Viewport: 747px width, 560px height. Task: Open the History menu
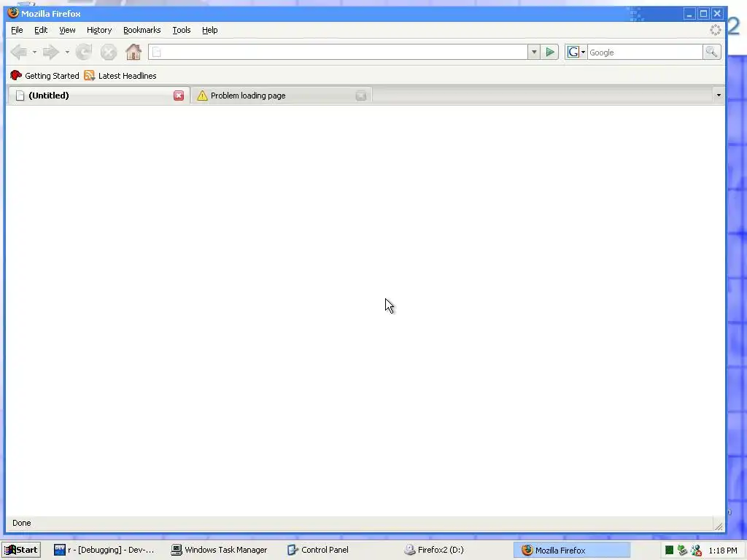pyautogui.click(x=99, y=30)
